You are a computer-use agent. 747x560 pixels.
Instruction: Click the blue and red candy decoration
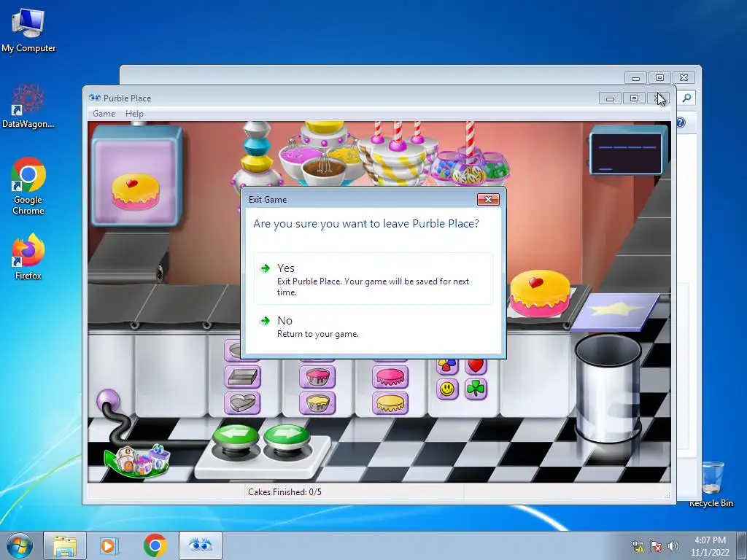[448, 366]
